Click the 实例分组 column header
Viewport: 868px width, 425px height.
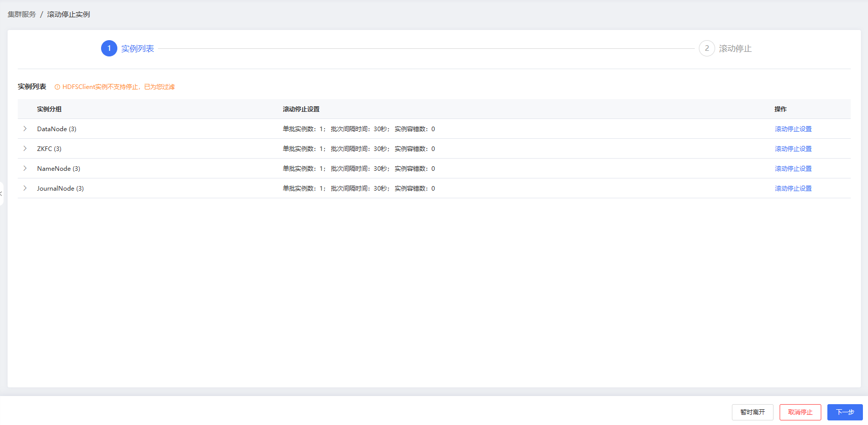(x=49, y=109)
